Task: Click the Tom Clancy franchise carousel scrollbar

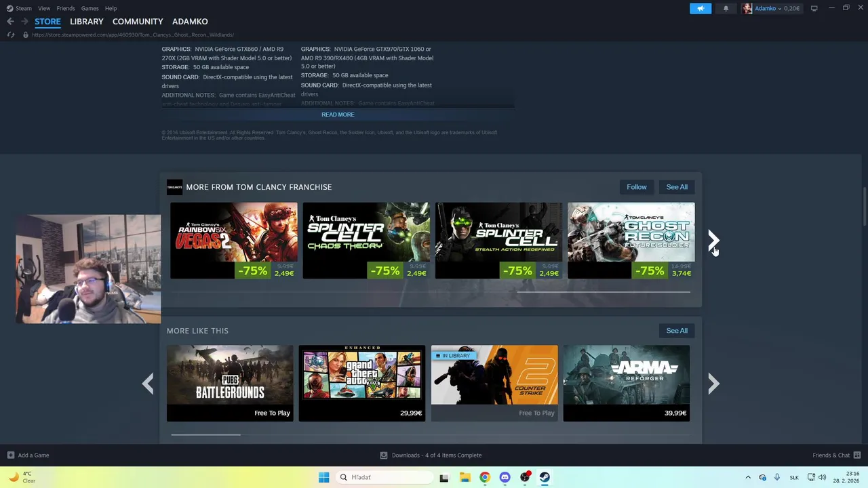Action: coord(604,292)
